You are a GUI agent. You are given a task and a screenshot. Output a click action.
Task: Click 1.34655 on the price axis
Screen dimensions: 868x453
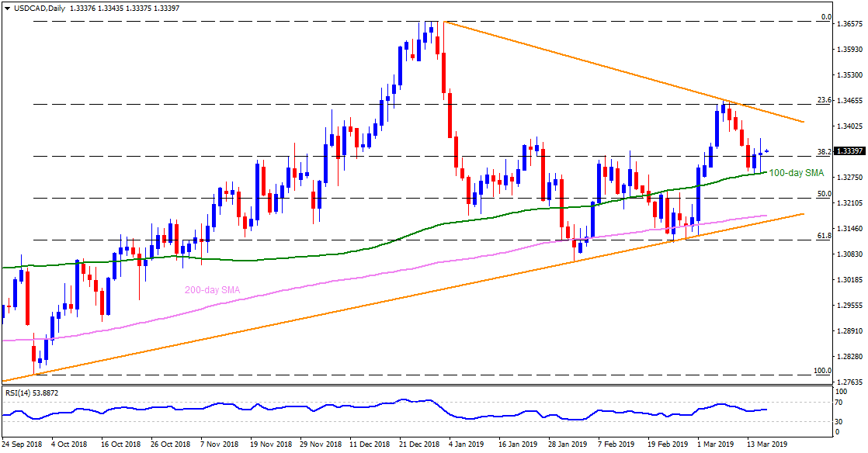point(851,101)
